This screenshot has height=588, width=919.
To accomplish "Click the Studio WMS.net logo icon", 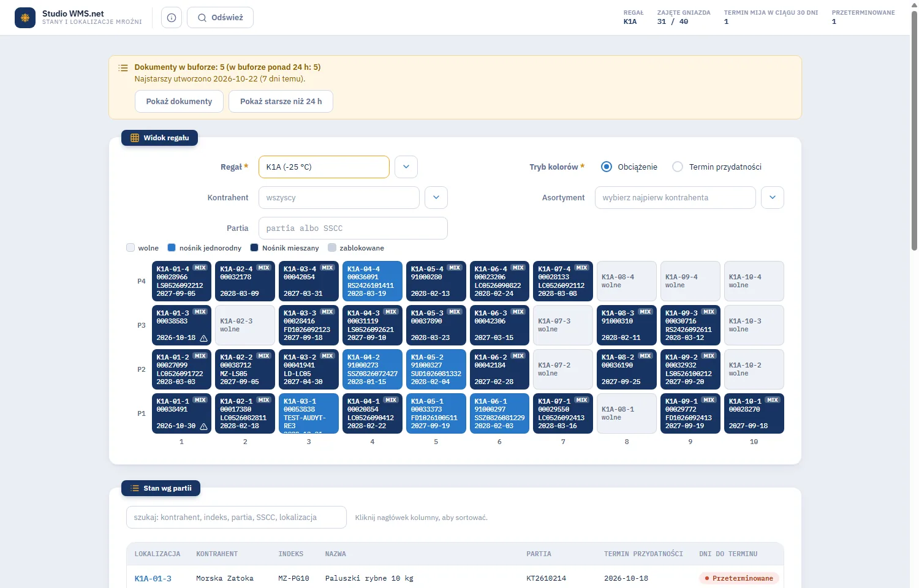I will [x=25, y=18].
